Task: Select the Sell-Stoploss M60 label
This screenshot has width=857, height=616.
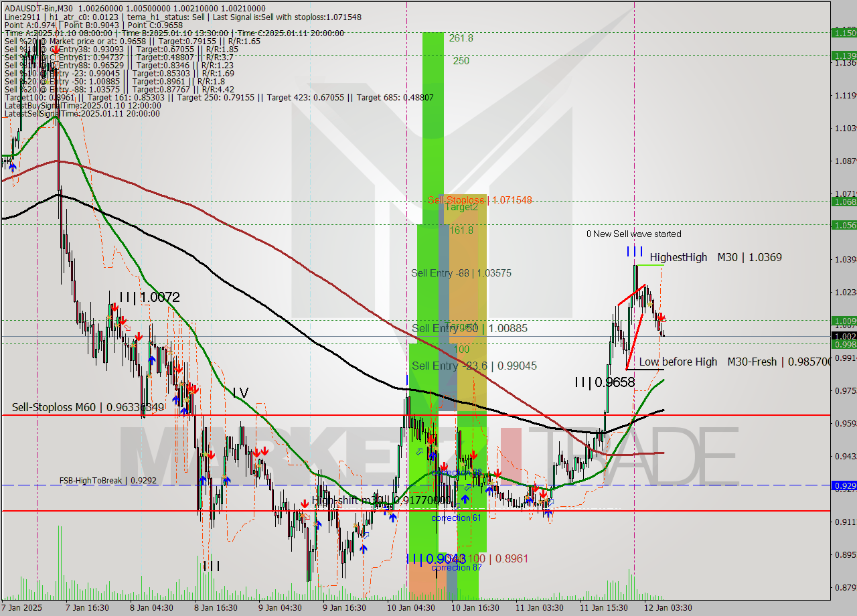Action: click(x=88, y=407)
